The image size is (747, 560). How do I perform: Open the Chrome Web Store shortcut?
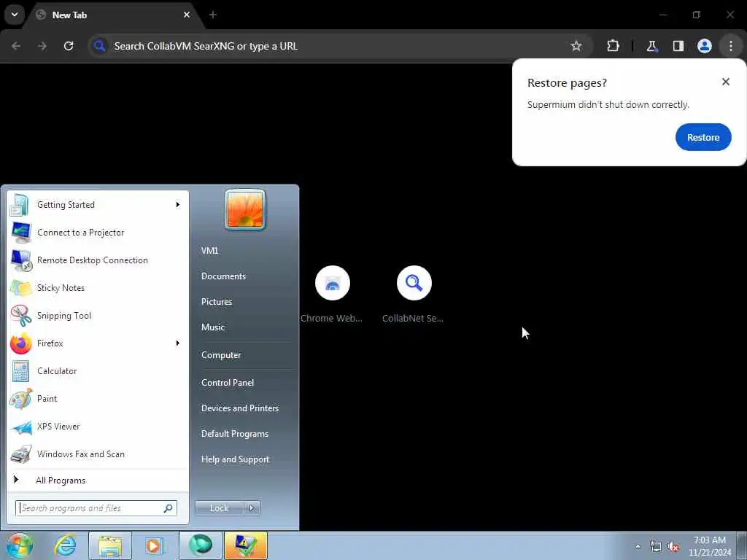point(332,295)
